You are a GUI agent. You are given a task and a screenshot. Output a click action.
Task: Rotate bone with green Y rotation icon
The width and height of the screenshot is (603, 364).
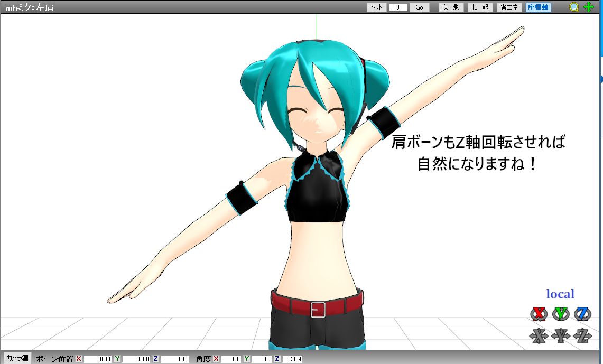561,314
